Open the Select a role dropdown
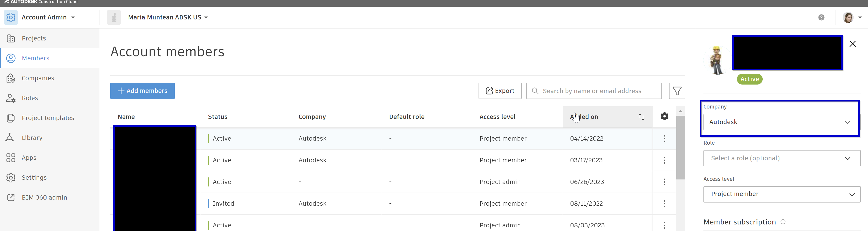The width and height of the screenshot is (868, 231). pos(781,158)
